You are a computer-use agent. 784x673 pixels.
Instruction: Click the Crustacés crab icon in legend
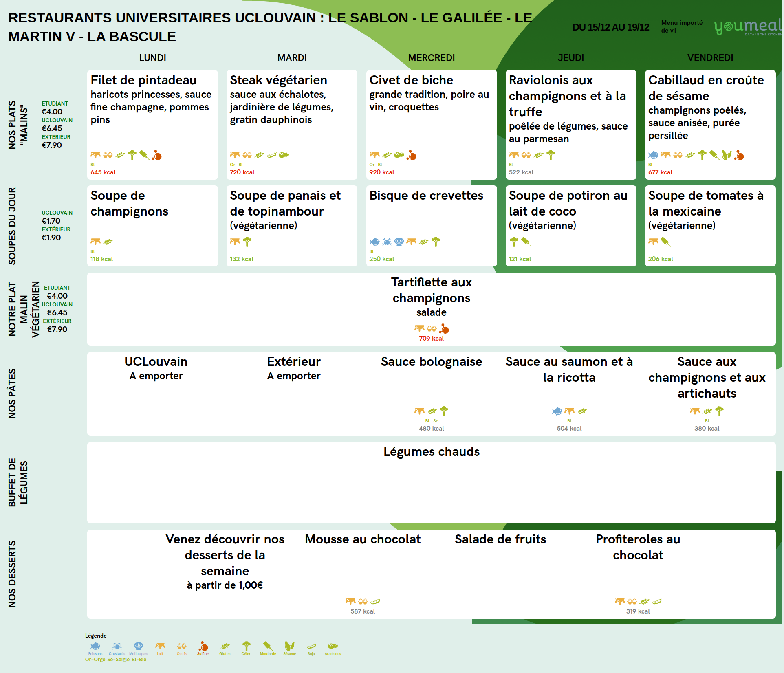point(117,646)
